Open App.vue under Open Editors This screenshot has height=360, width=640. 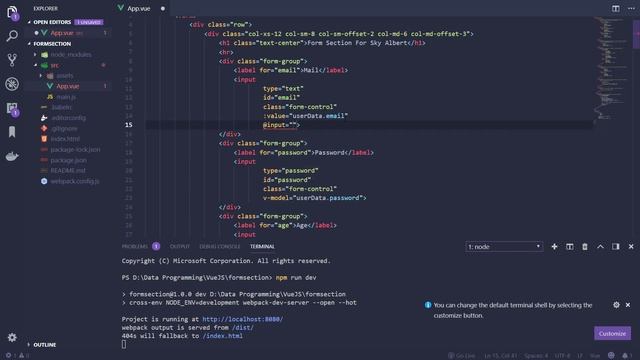coord(67,33)
